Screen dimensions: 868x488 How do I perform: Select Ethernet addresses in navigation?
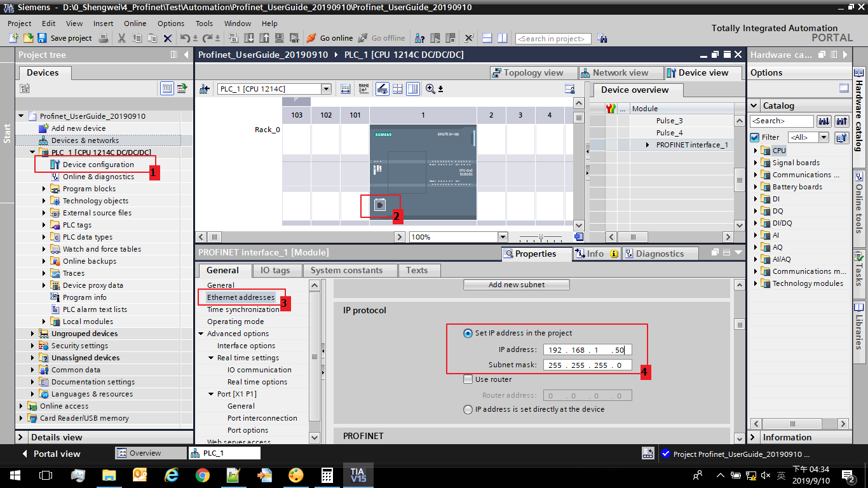(x=240, y=297)
